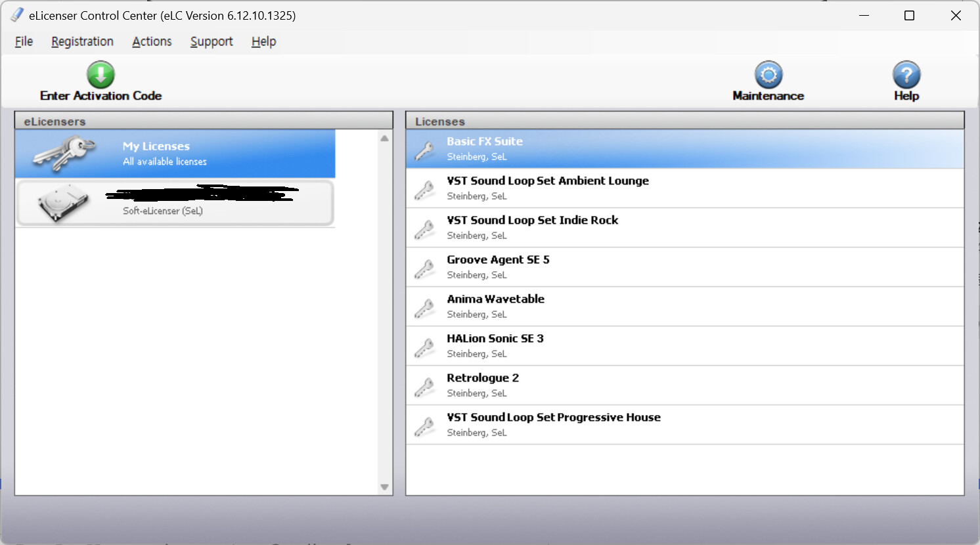Open the Maintenance gear icon
This screenshot has height=545, width=980.
[768, 75]
